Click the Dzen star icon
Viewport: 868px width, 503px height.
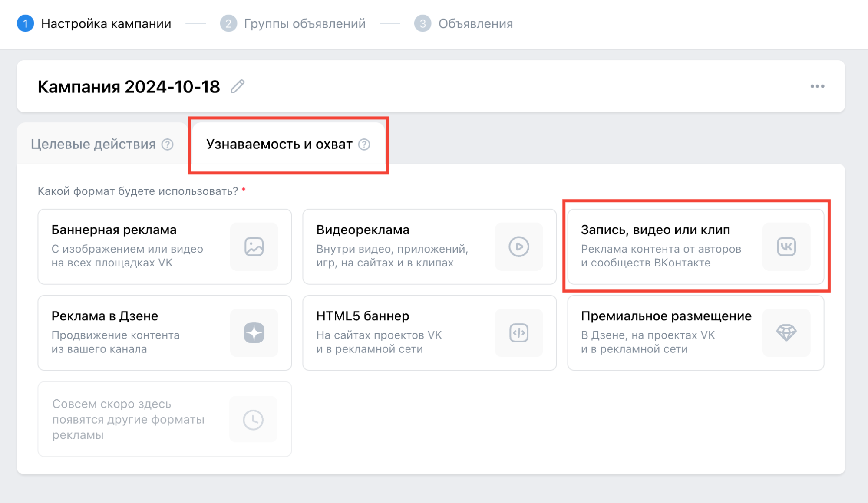[x=254, y=333]
